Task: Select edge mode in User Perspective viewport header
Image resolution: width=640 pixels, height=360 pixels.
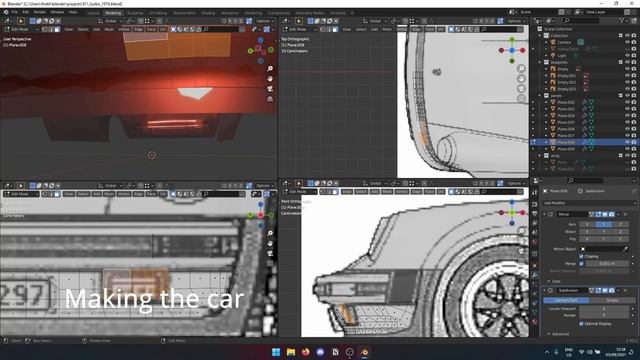Action: click(x=51, y=29)
